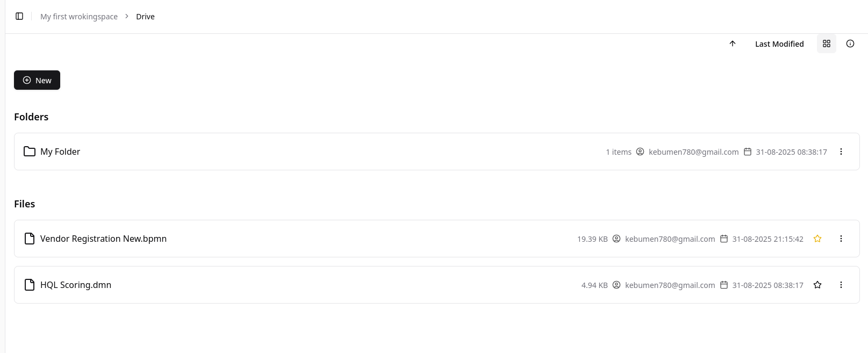This screenshot has width=868, height=353.
Task: Click the HQL Scoring.dmn file icon
Action: pos(30,285)
